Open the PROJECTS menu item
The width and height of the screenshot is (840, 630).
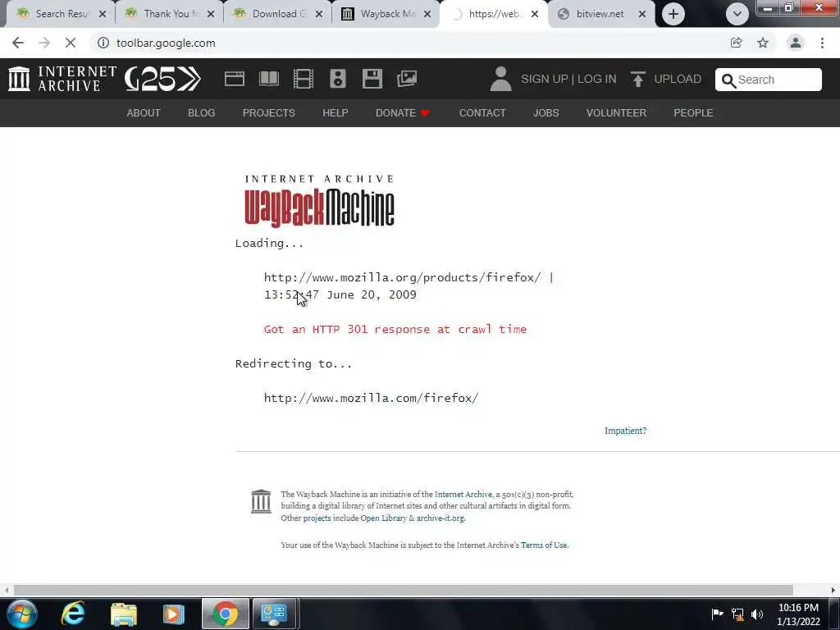269,113
